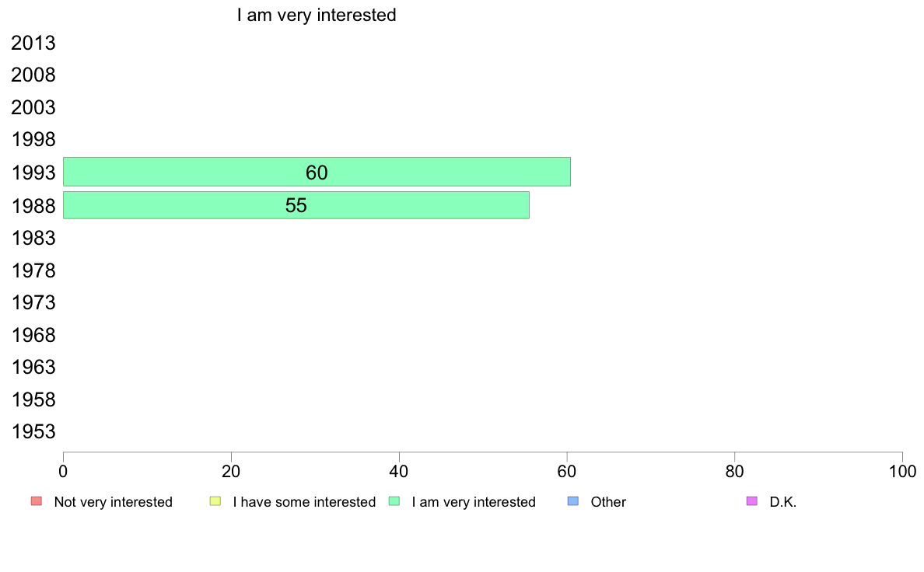This screenshot has height=572, width=924.
Task: Click the 1973 year label
Action: tap(33, 303)
